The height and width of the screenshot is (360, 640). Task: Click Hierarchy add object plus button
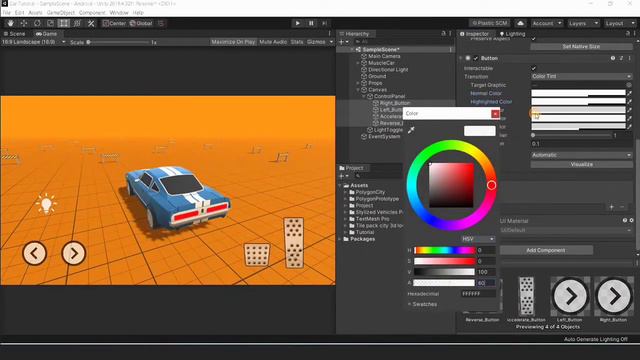(341, 42)
